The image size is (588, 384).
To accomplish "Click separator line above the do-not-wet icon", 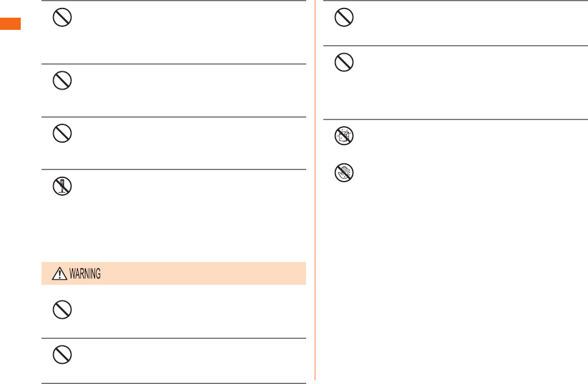I will pyautogui.click(x=456, y=119).
